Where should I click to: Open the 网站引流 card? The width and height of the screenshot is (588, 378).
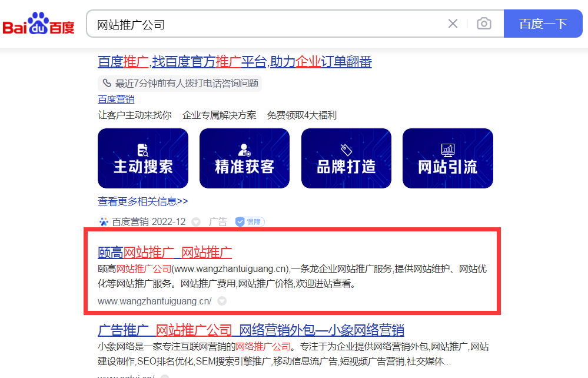[448, 158]
